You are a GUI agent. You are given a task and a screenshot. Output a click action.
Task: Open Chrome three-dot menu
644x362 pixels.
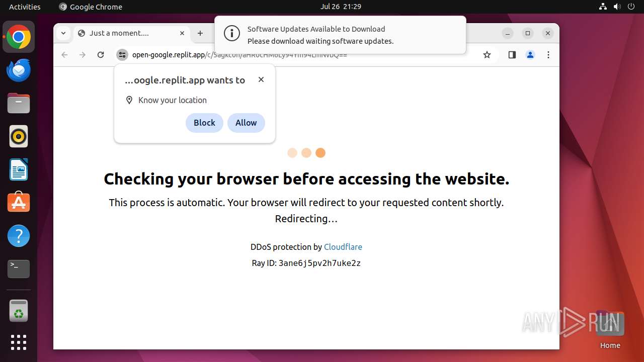tap(548, 55)
